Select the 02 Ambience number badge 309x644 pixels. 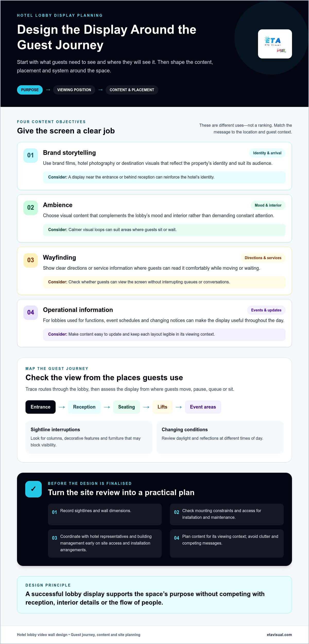(x=31, y=208)
